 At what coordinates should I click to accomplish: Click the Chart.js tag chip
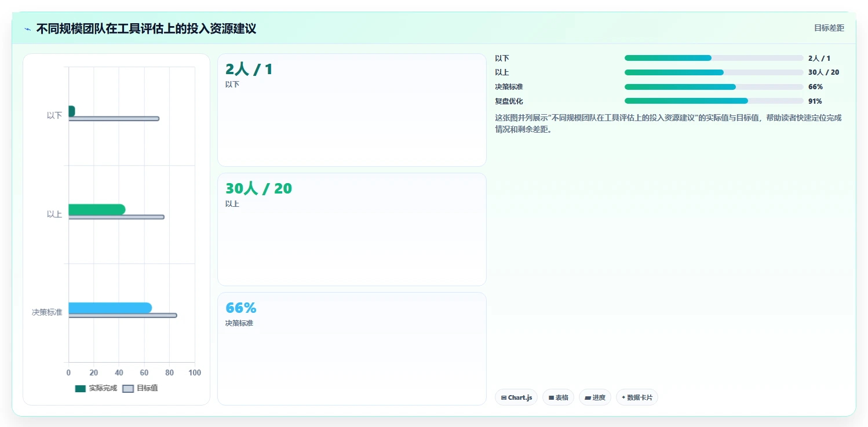tap(516, 397)
